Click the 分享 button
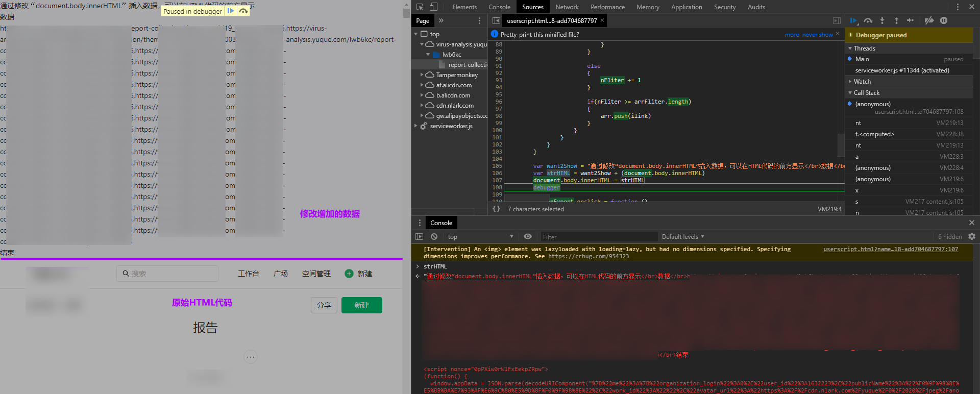The height and width of the screenshot is (394, 980). click(x=324, y=305)
